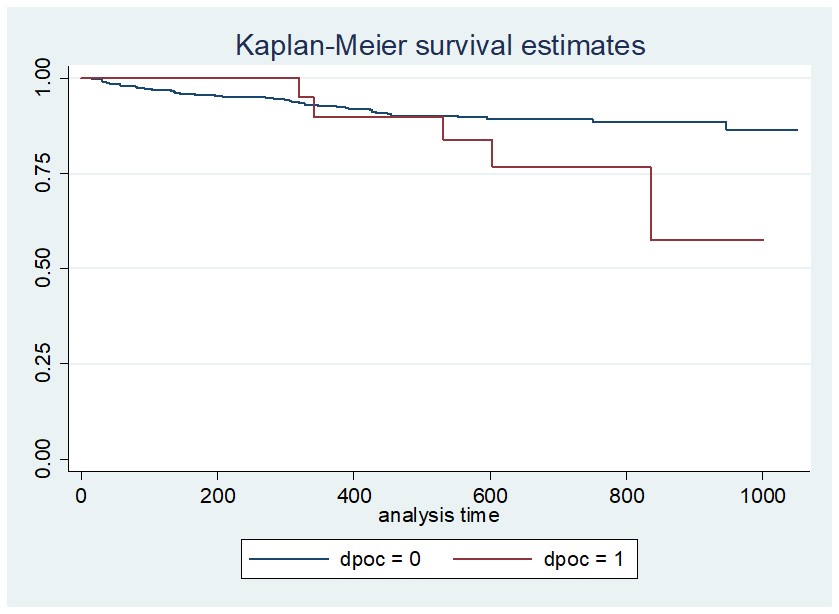Click the 1000 x-axis tick label

[762, 497]
